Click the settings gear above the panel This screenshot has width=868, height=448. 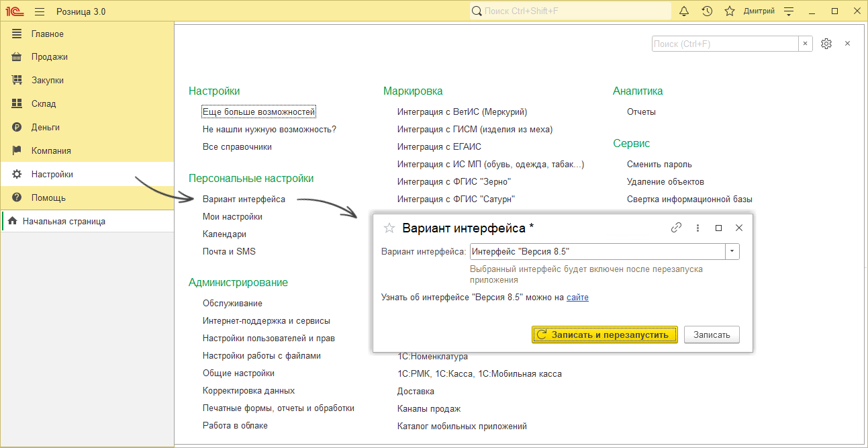point(826,44)
